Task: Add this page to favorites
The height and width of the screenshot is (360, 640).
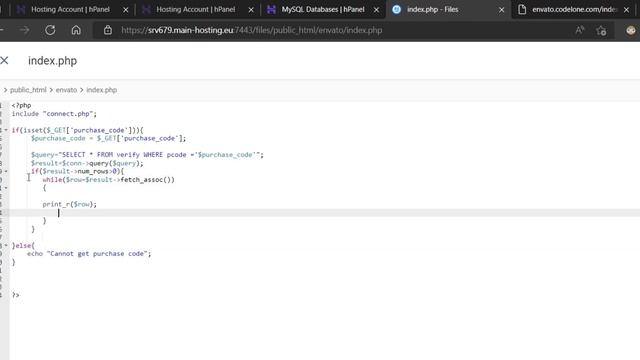Action: [601, 30]
